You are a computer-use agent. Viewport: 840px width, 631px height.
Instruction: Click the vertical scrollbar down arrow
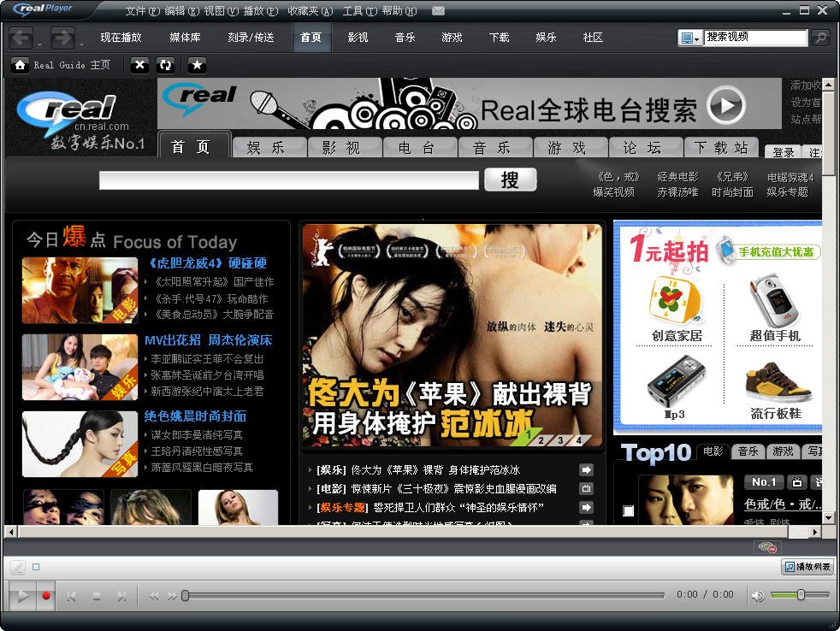828,518
